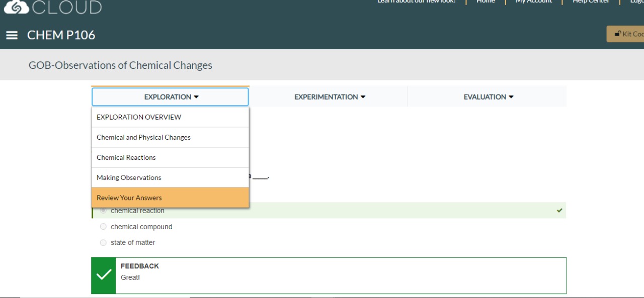
Task: Click the Home link in header
Action: click(486, 2)
